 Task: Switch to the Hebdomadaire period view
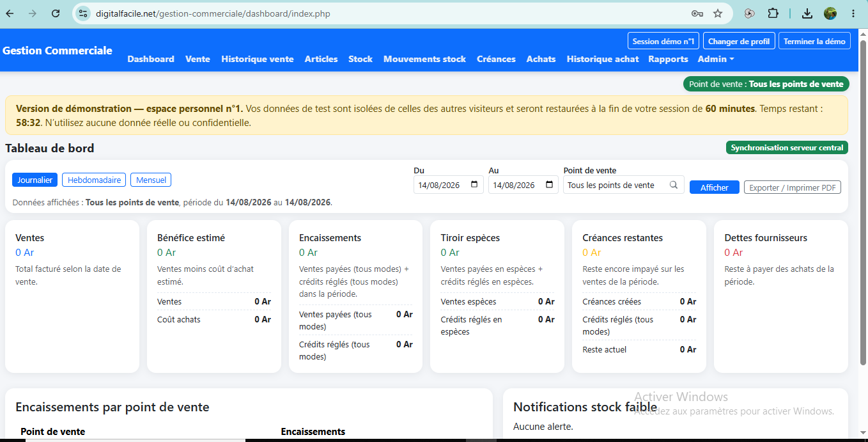pyautogui.click(x=94, y=180)
